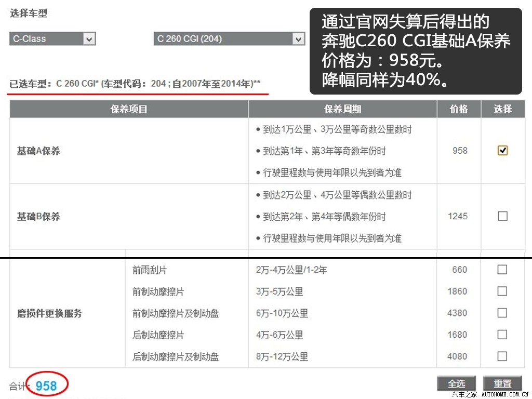This screenshot has height=399, width=532.
Task: Click the 前制动摩擦片及制动盘 item text
Action: pos(176,313)
